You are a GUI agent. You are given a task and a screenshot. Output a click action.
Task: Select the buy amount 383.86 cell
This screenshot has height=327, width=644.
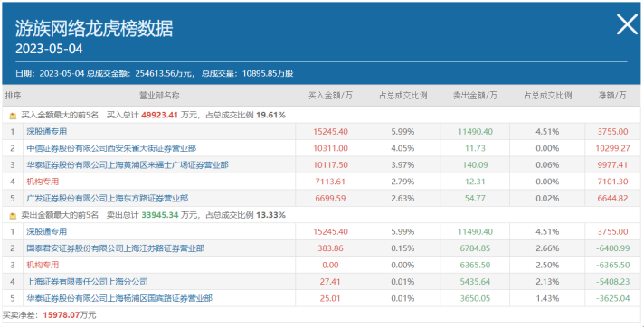pos(330,248)
